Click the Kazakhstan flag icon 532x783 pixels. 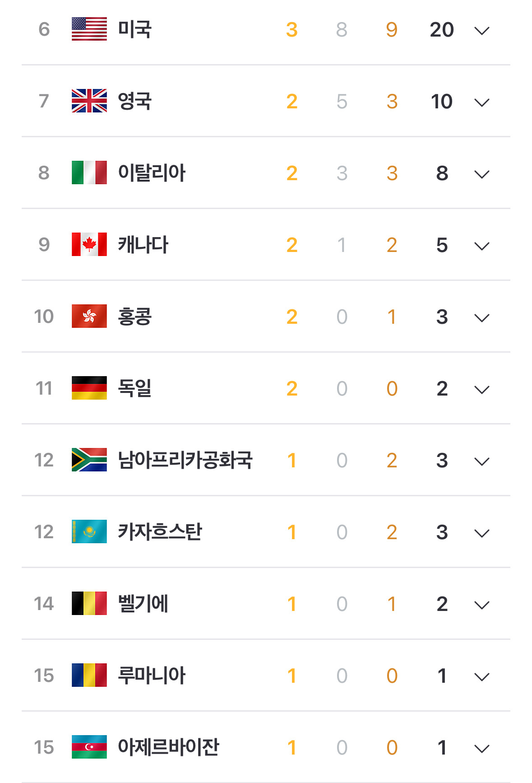point(89,531)
